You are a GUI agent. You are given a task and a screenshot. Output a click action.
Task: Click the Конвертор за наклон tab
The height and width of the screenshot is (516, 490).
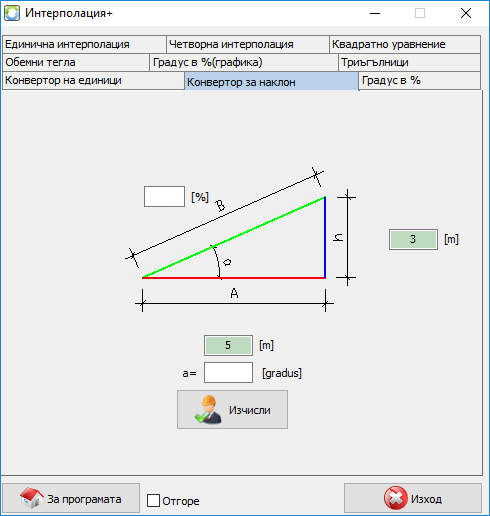[x=272, y=81]
